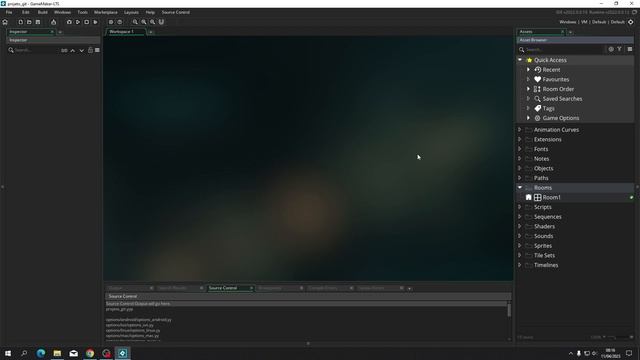
Task: Click the Start Page home icon
Action: (5, 22)
